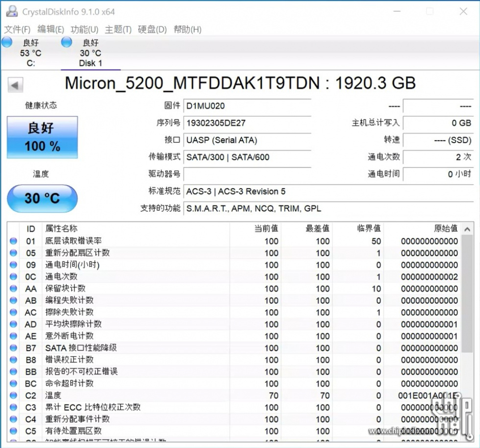The width and height of the screenshot is (480, 448).
Task: Click the 平均块擦除计数 attribute name
Action: point(73,324)
